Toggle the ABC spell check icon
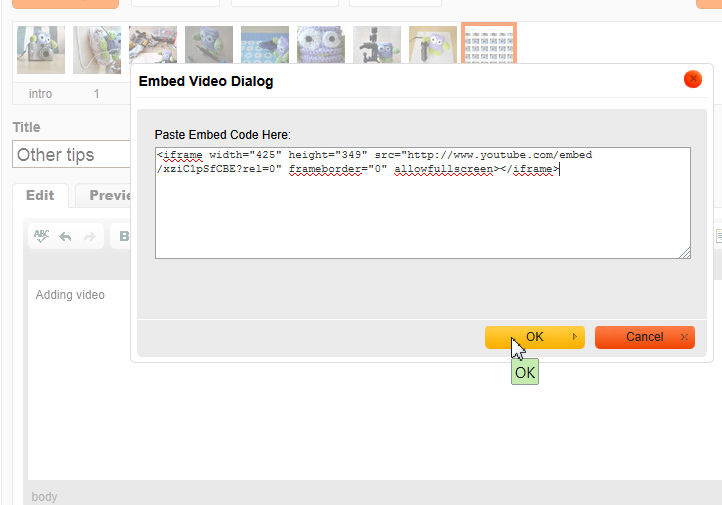 (x=41, y=236)
